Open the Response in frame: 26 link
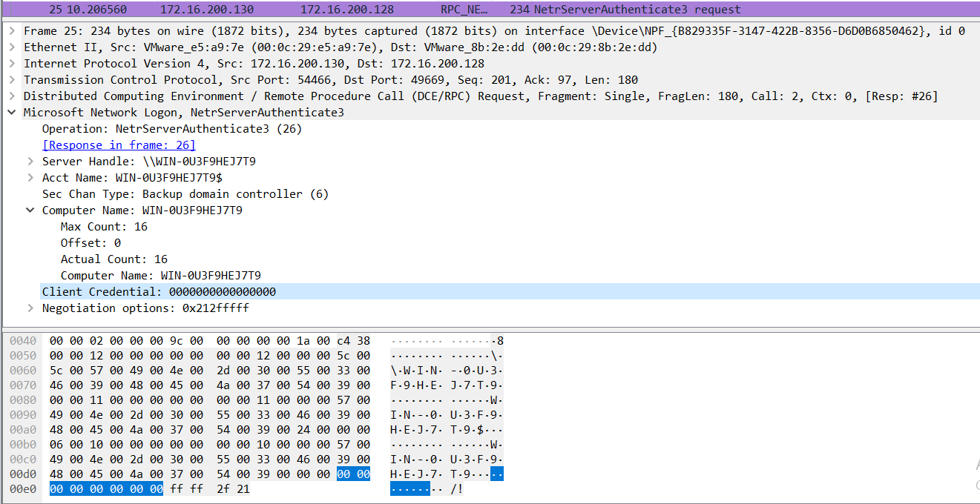Screen dimensions: 980x504 (x=119, y=145)
